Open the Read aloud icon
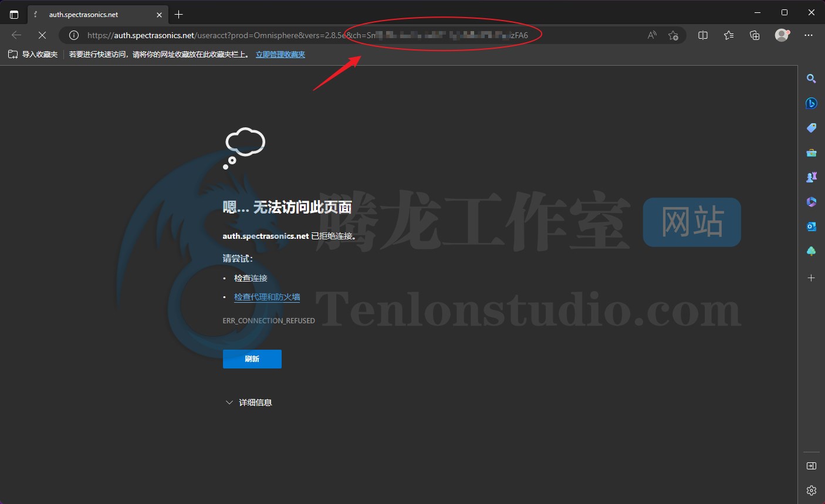Viewport: 825px width, 504px height. click(652, 35)
